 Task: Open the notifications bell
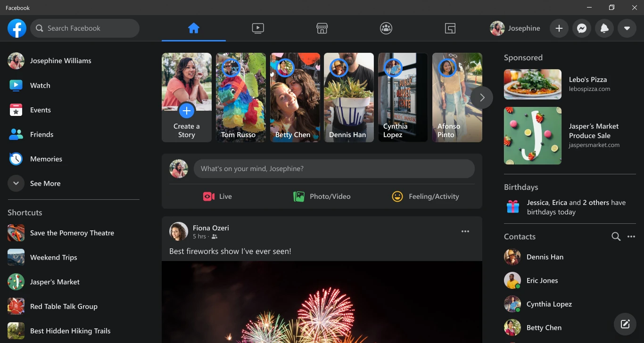[604, 28]
